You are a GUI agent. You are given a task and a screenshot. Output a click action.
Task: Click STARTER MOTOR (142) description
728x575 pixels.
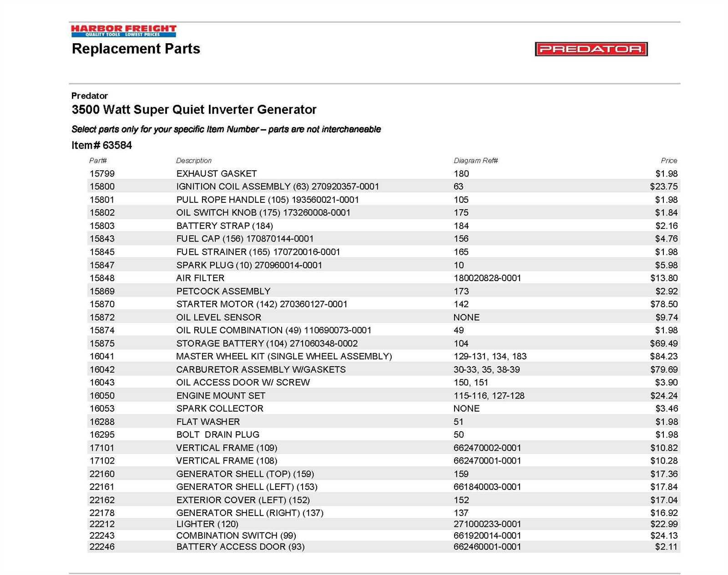coord(262,304)
